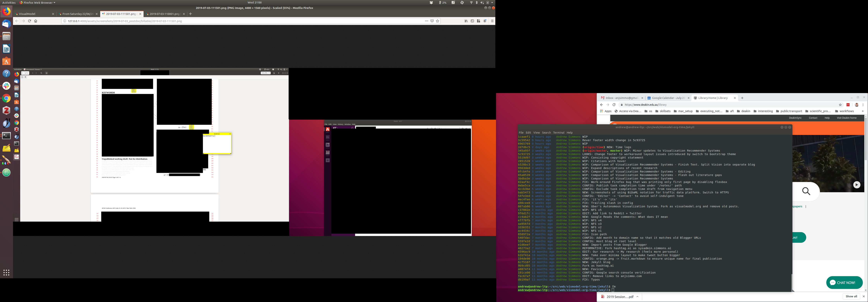
Task: Bookmark this page with Firefox star icon
Action: tap(437, 21)
